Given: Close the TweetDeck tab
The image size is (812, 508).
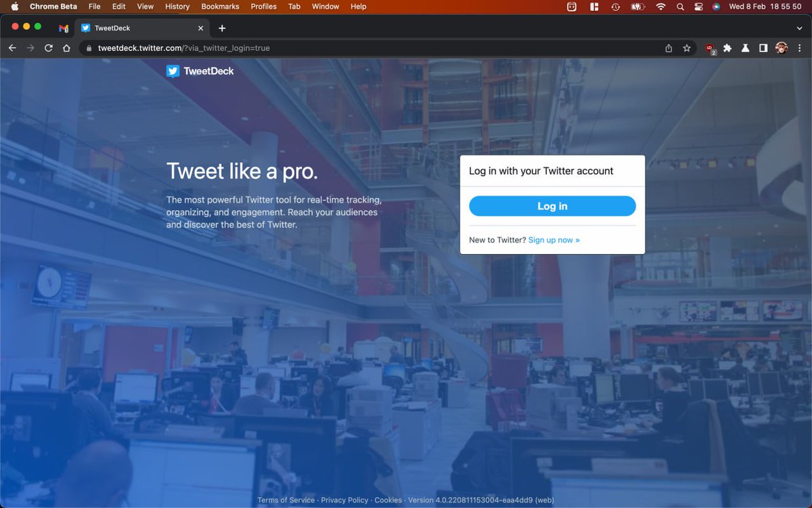Looking at the screenshot, I should (x=200, y=28).
